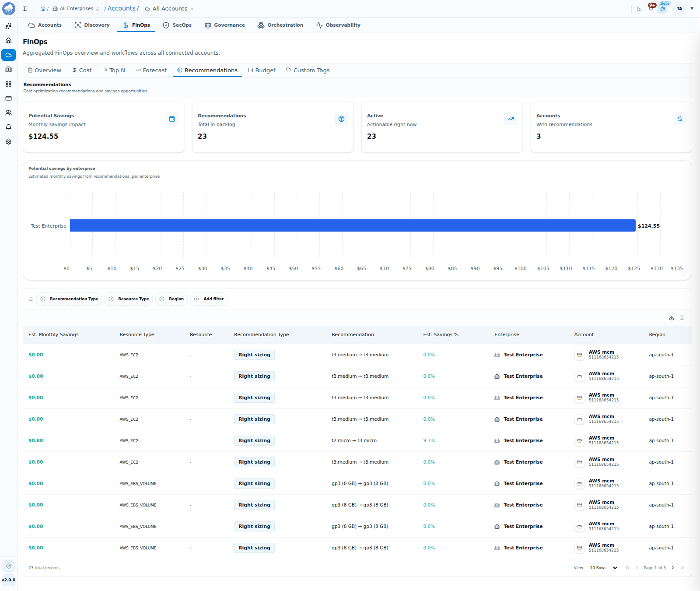The height and width of the screenshot is (591, 700).
Task: Switch to the SecOps tab
Action: pos(177,25)
